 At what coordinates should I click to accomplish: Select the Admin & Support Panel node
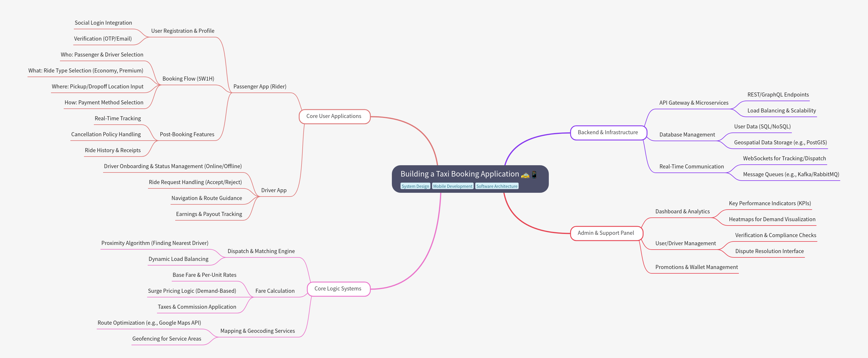606,233
